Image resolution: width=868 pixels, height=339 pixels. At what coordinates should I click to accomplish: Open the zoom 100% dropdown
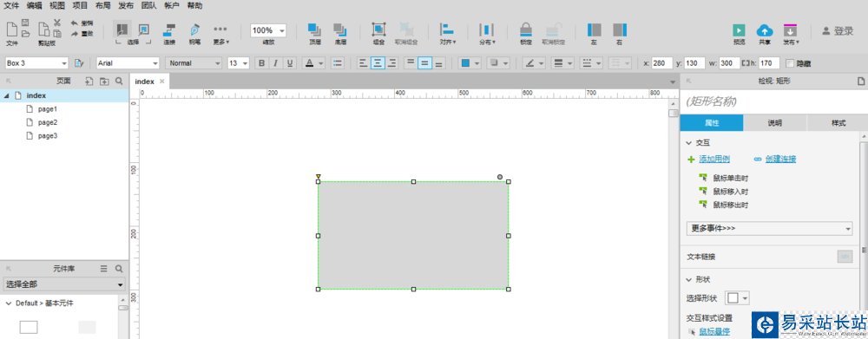(x=282, y=31)
